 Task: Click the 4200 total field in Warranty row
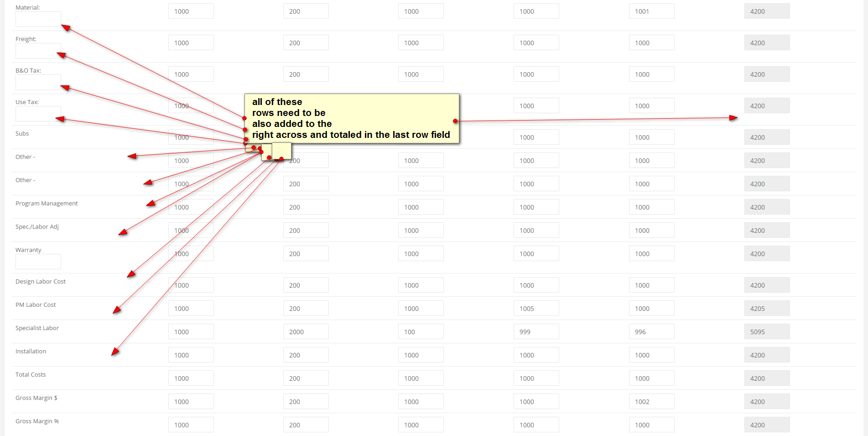(x=767, y=254)
